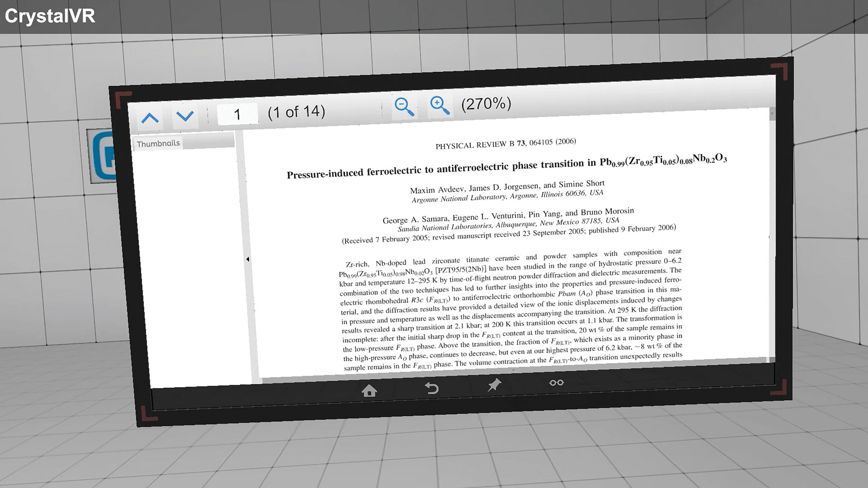Zoom out with the minus magnifier

[x=404, y=107]
